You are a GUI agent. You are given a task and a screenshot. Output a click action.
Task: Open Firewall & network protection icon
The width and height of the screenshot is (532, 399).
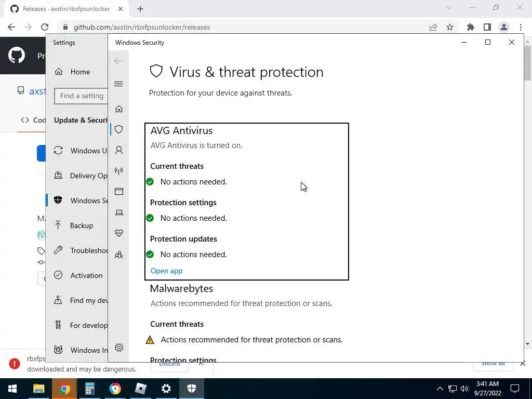coord(119,170)
